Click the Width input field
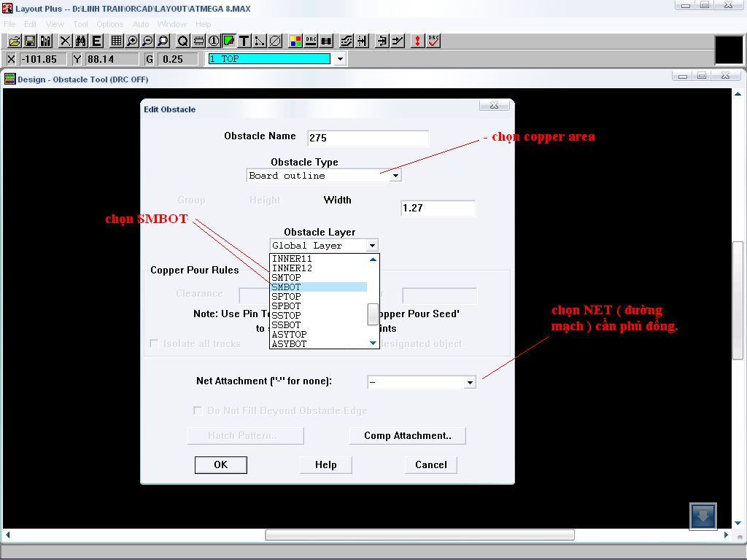Viewport: 747px width, 560px height. pos(438,208)
